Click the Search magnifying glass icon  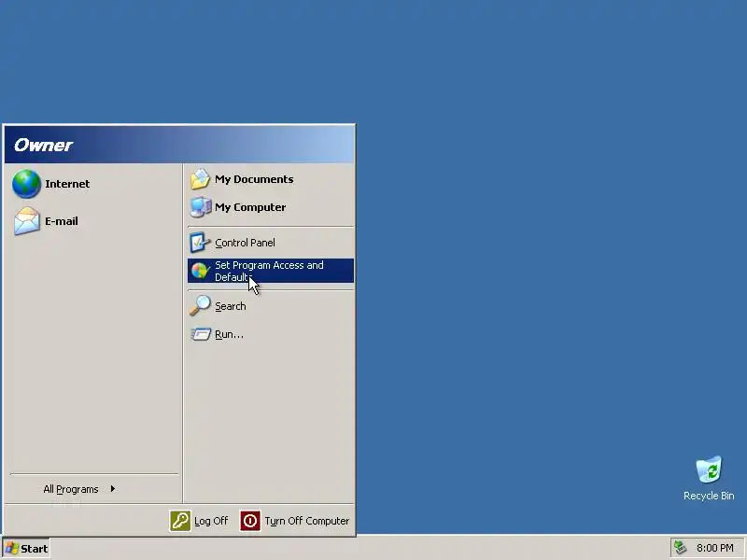[x=200, y=306]
